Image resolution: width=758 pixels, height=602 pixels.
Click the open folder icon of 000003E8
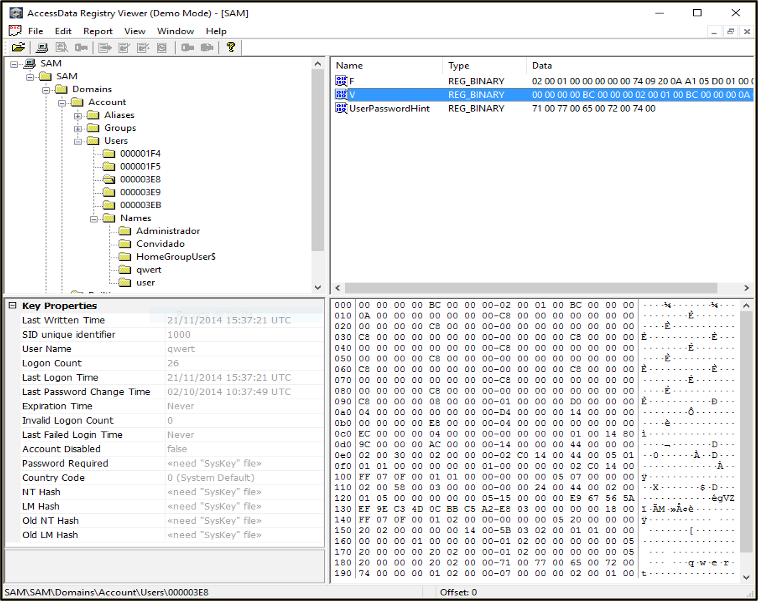[109, 179]
